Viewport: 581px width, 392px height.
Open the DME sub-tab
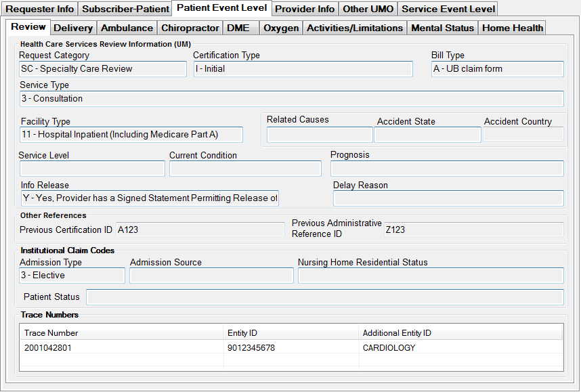click(238, 28)
